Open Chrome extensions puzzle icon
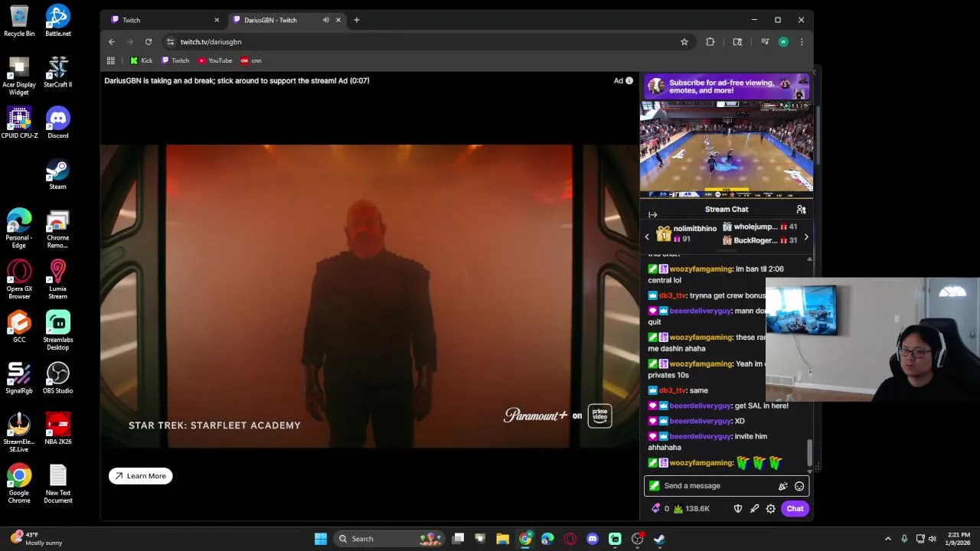Screen dimensions: 980x551 710,42
